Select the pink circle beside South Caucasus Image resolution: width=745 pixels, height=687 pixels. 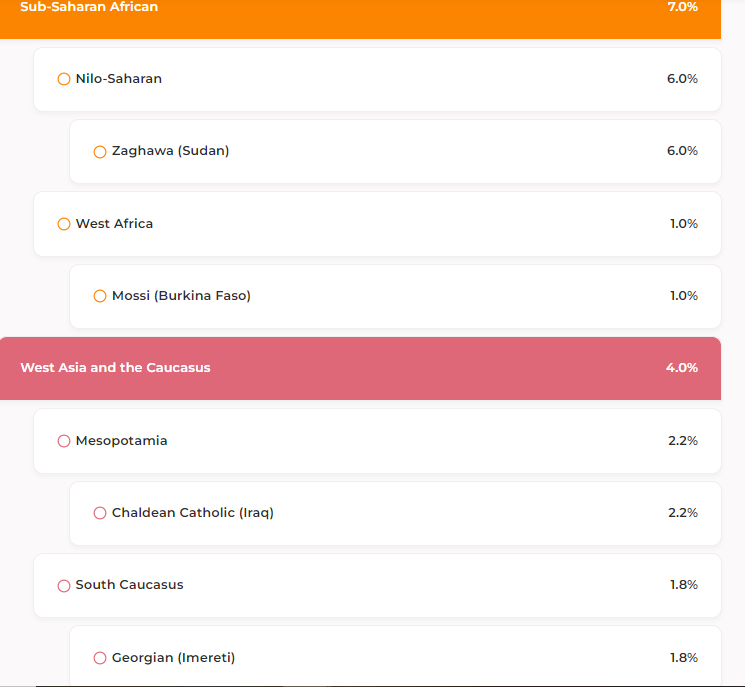(64, 585)
